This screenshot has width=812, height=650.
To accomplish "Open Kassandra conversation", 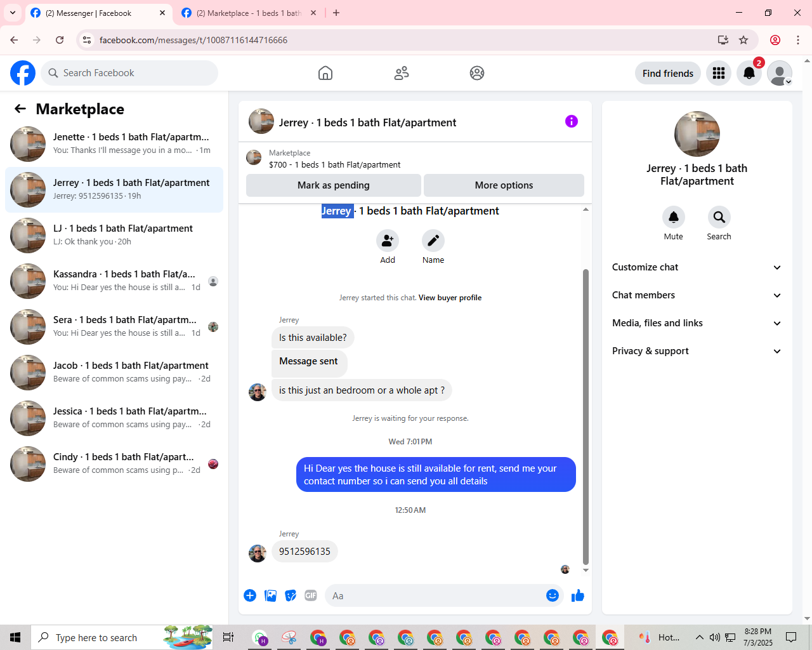I will click(114, 281).
